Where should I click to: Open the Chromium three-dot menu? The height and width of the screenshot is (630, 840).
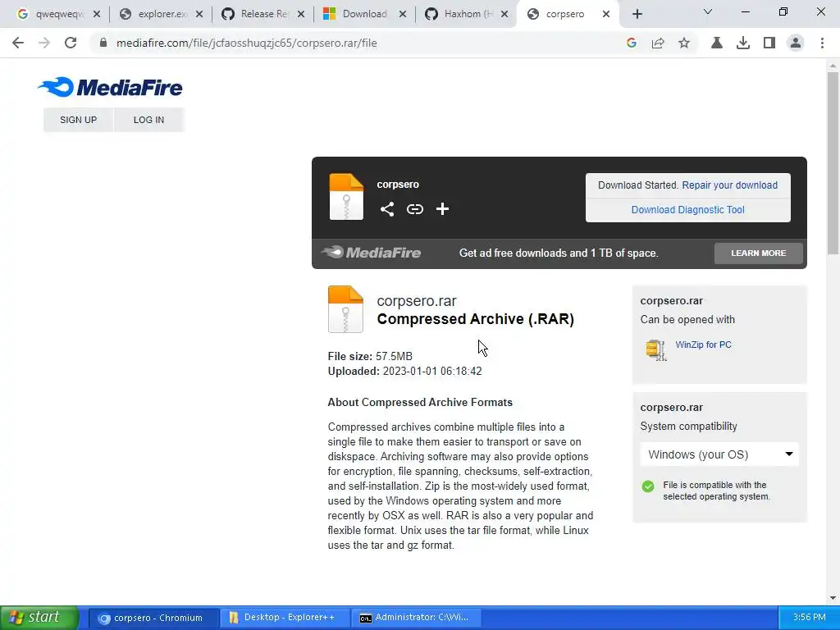pos(822,43)
